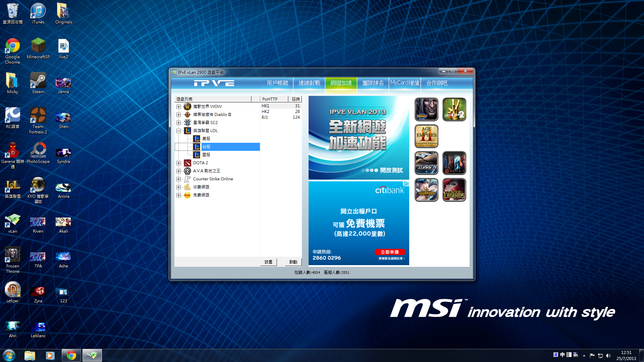644x362 pixels.
Task: Click the Warcraft III game icon
Action: pyautogui.click(x=426, y=109)
